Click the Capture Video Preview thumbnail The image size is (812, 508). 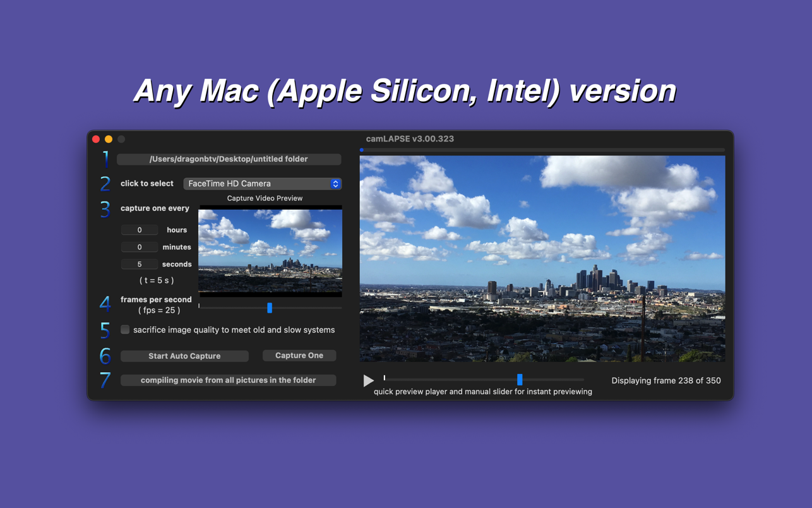(x=270, y=251)
